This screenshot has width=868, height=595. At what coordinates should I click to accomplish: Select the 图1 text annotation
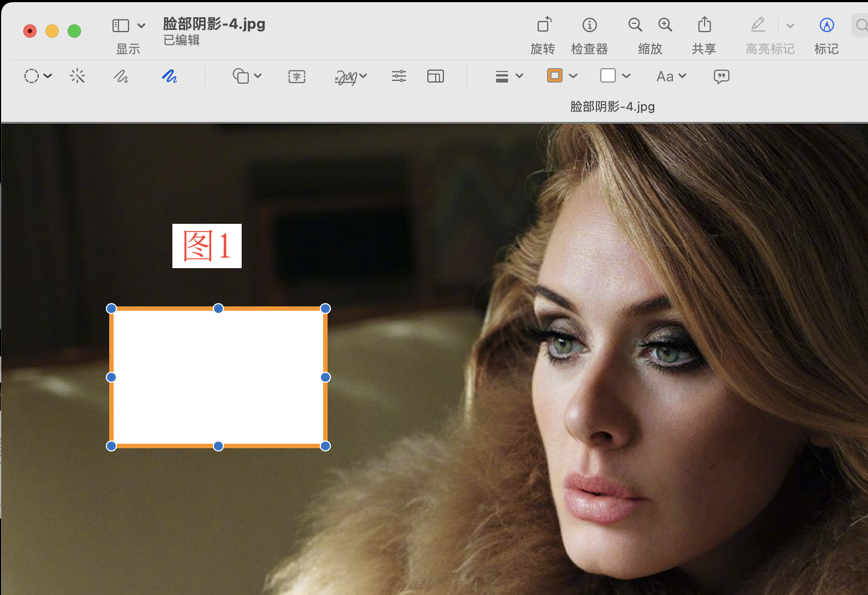(x=207, y=246)
